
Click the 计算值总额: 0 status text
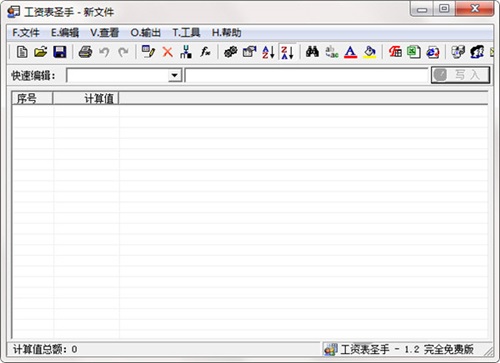point(45,349)
